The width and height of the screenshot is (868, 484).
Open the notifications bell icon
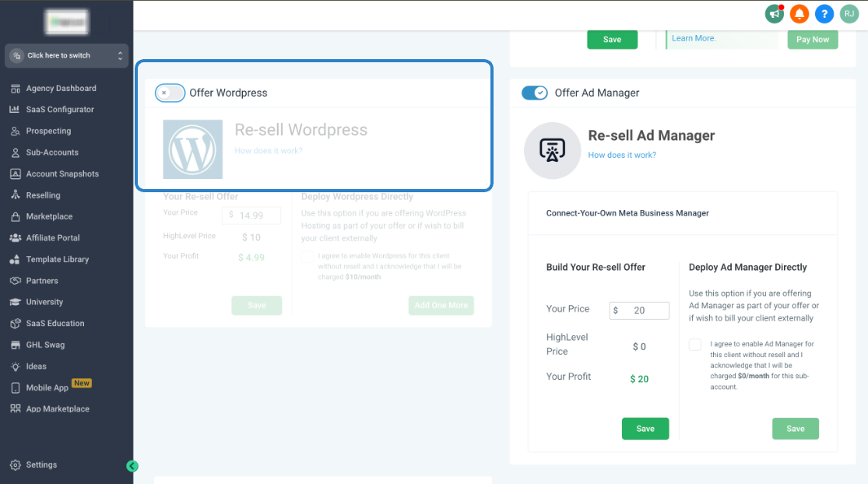tap(799, 14)
